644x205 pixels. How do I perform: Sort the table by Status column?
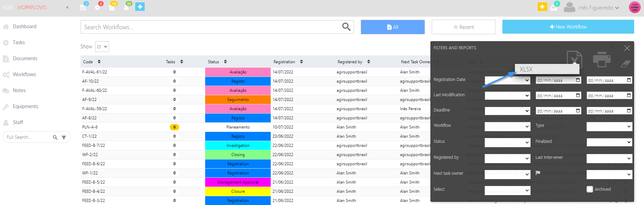[225, 62]
